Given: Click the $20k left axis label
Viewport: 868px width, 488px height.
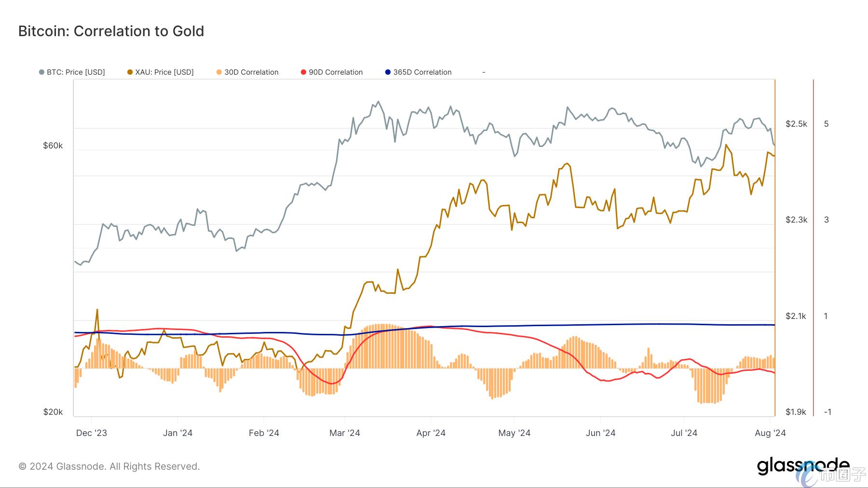Looking at the screenshot, I should click(53, 412).
